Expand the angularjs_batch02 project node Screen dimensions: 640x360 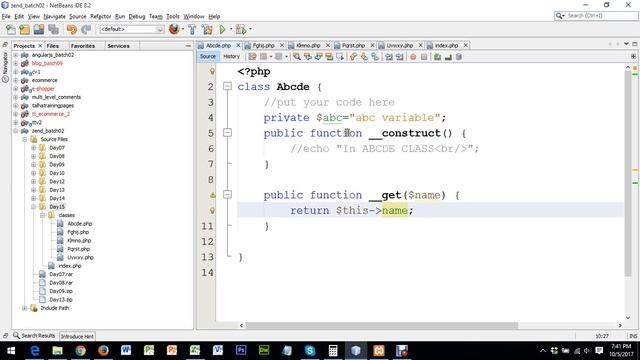(16, 55)
